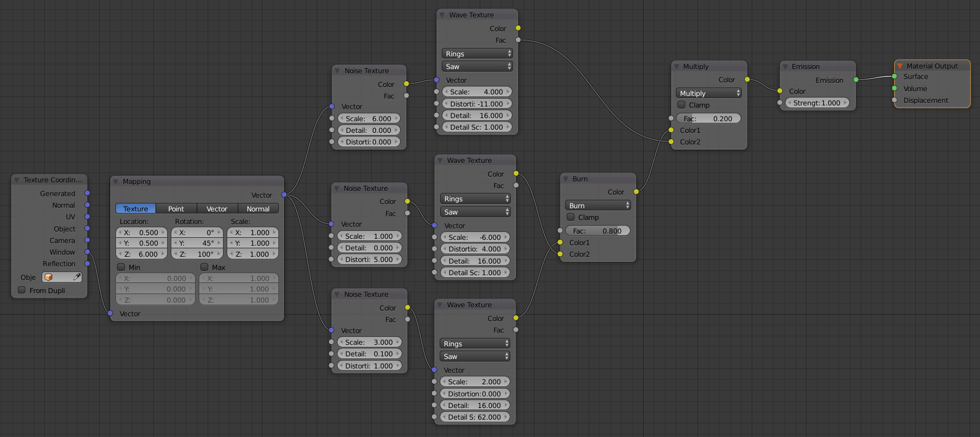Open Saw dropdown in the bottom Wave Texture
The image size is (980, 437).
point(475,356)
